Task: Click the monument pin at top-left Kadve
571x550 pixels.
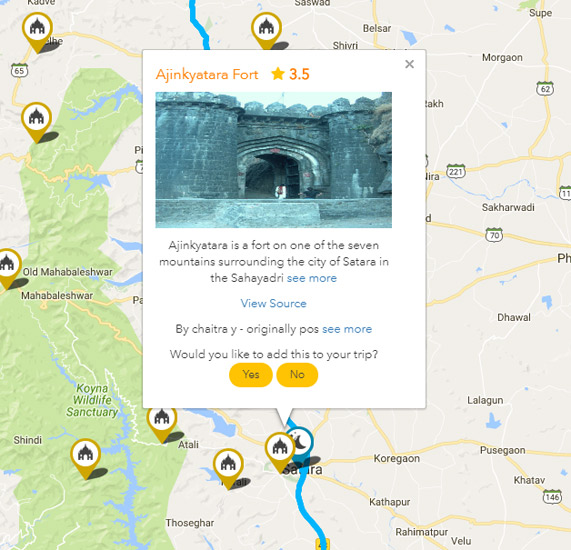Action: coord(37,28)
